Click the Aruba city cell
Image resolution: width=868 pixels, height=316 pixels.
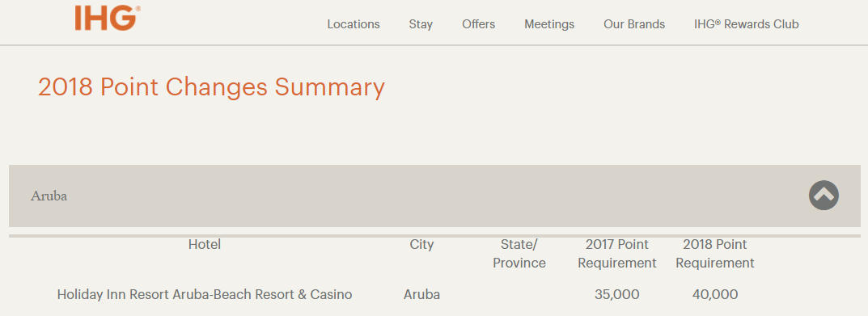[x=421, y=294]
